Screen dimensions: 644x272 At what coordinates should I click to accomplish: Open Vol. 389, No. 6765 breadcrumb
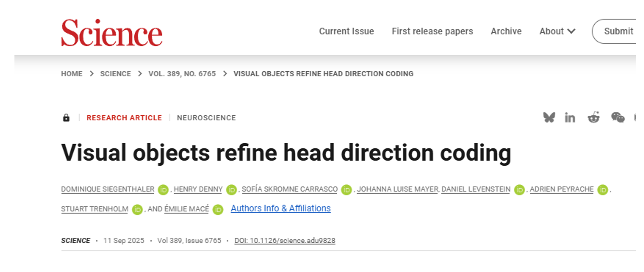pos(182,74)
